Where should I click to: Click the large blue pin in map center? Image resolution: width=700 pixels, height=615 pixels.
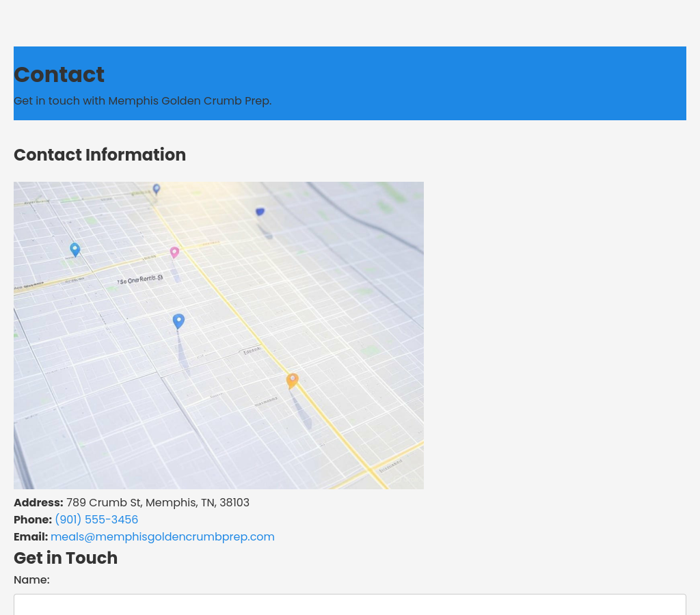pos(178,320)
